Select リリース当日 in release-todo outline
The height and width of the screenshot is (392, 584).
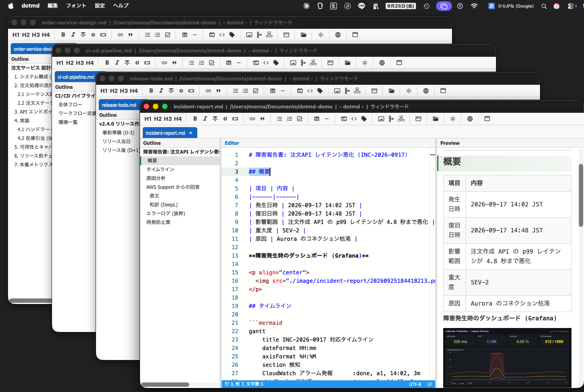tap(116, 141)
